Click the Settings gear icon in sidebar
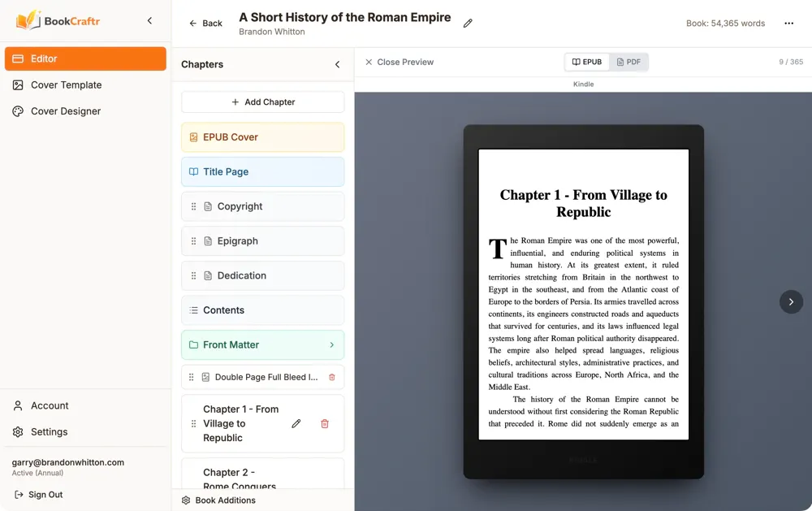This screenshot has width=812, height=511. click(x=18, y=431)
